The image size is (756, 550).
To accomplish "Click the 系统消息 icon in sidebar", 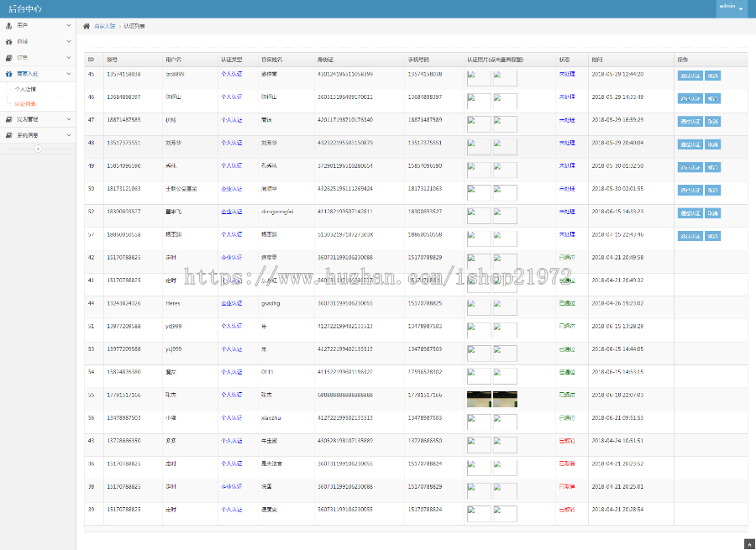I will point(9,134).
